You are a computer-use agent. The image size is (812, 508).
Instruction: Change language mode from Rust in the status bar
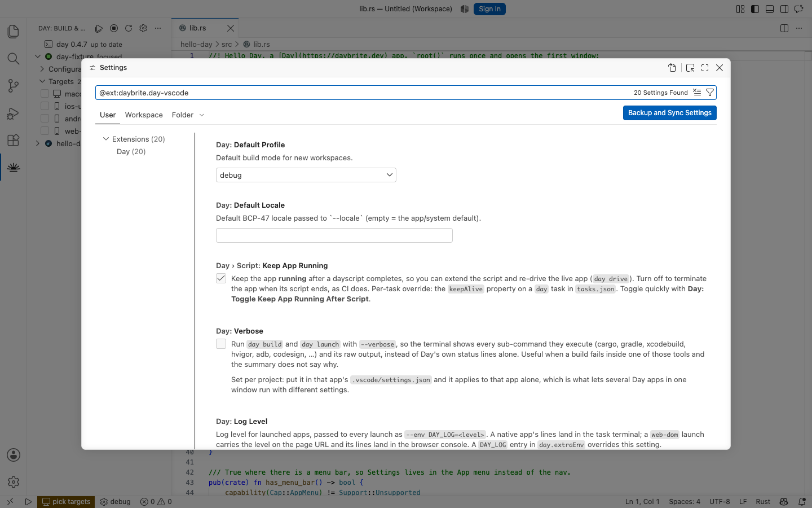point(763,501)
